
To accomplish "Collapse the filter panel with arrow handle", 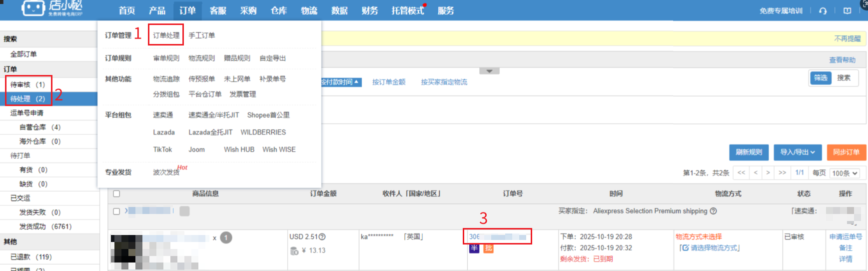I will (x=489, y=71).
